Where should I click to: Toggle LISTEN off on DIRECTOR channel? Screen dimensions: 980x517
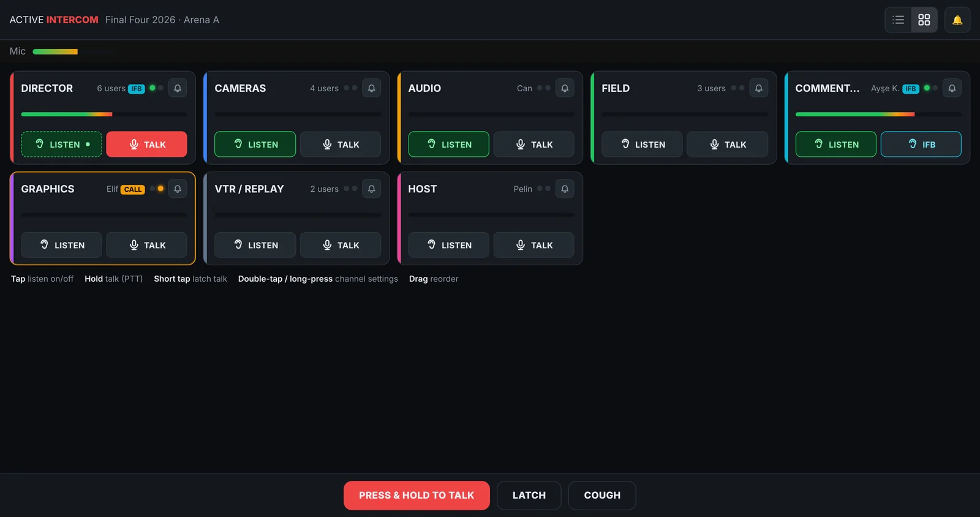[62, 145]
